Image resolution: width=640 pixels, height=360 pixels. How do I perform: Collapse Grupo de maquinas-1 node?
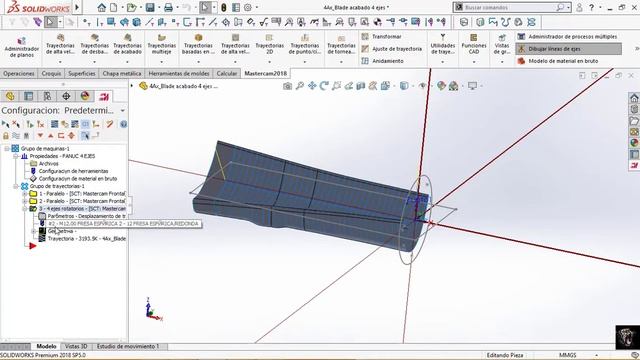[x=7, y=149]
